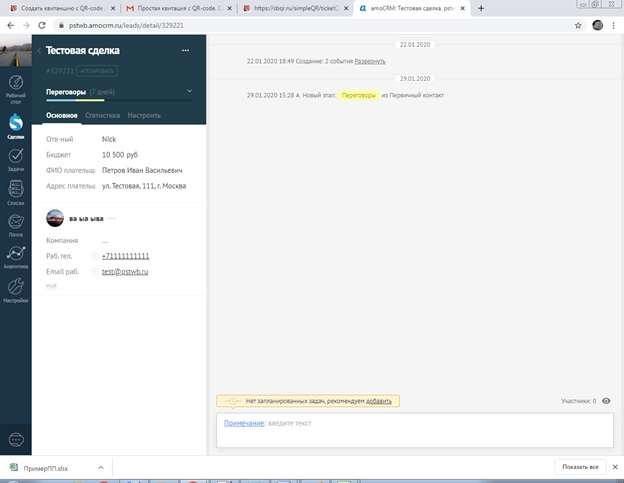
Task: Open Настройки settings in sidebar
Action: pos(15,289)
